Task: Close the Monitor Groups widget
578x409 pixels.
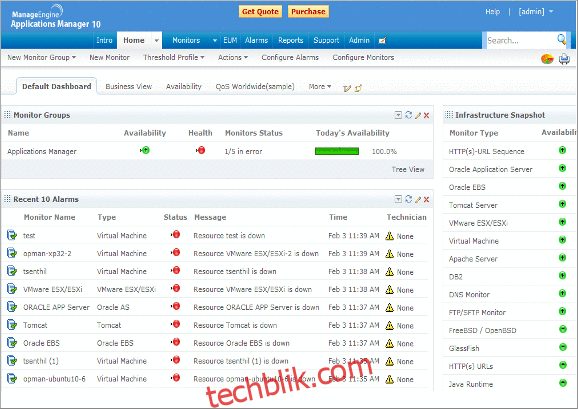Action: [x=426, y=115]
